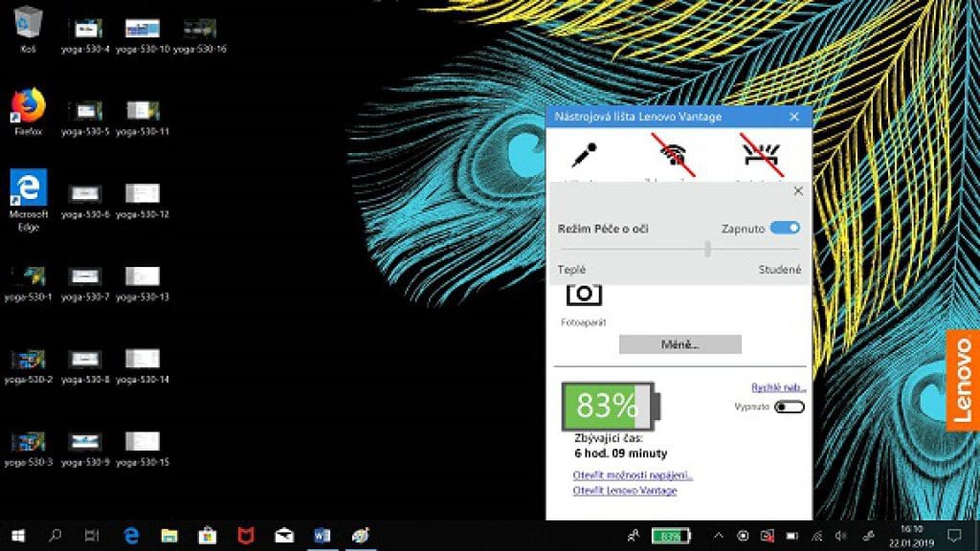This screenshot has height=551, width=980.
Task: Open the Windows Start menu
Action: [x=17, y=536]
